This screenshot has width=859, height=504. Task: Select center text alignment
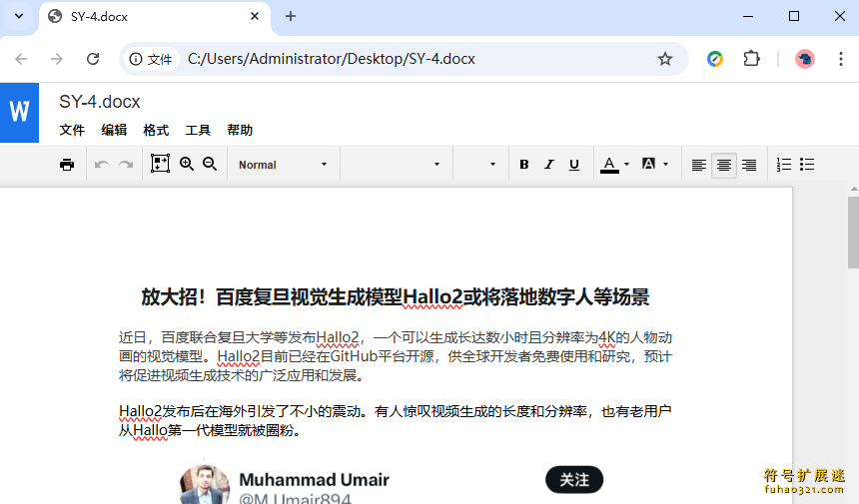pos(724,165)
